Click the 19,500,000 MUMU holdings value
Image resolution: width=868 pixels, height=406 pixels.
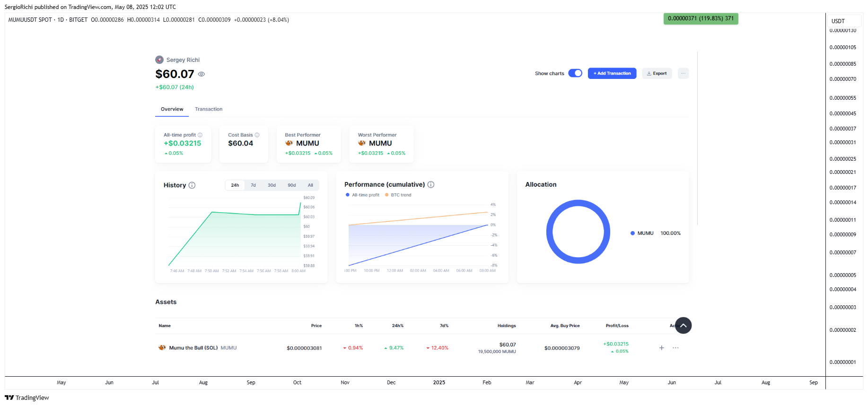497,352
